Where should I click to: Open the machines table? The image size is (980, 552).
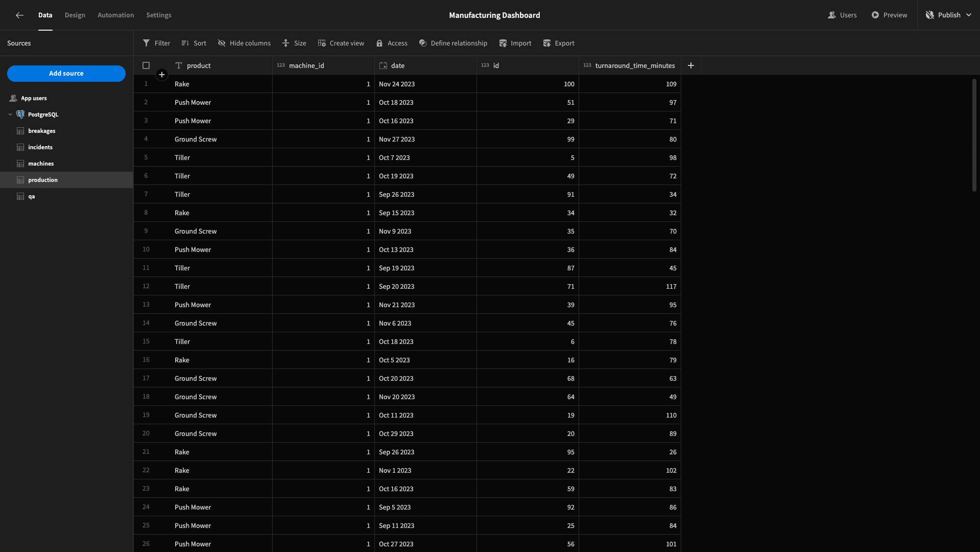click(x=66, y=164)
